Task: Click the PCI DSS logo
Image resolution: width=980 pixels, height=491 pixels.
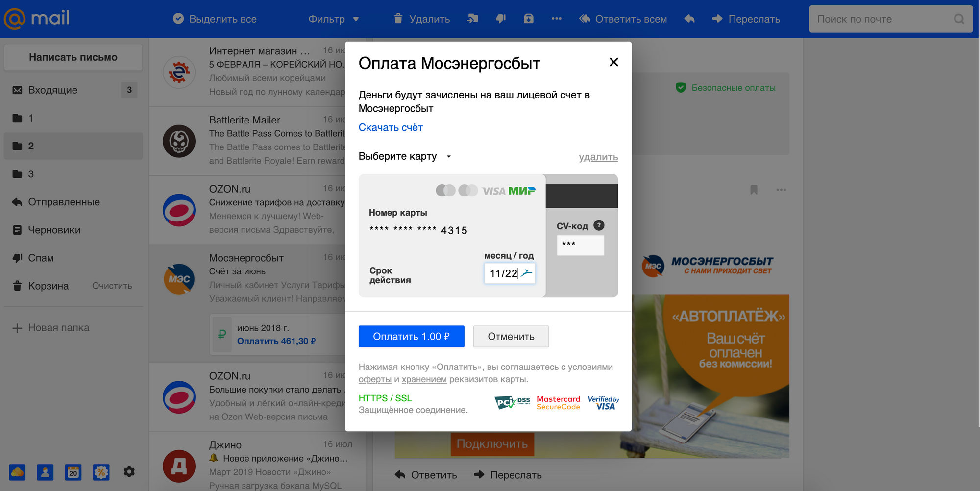Action: [x=512, y=403]
